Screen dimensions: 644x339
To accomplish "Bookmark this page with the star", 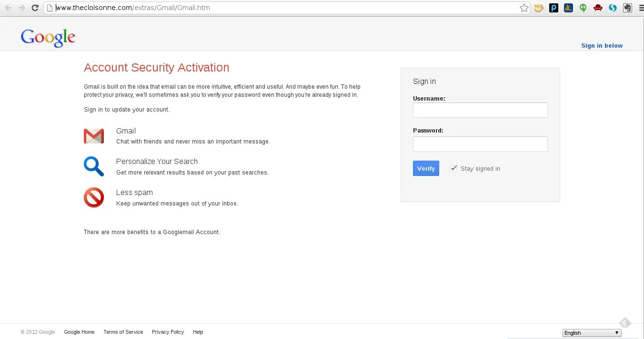I will pos(524,8).
